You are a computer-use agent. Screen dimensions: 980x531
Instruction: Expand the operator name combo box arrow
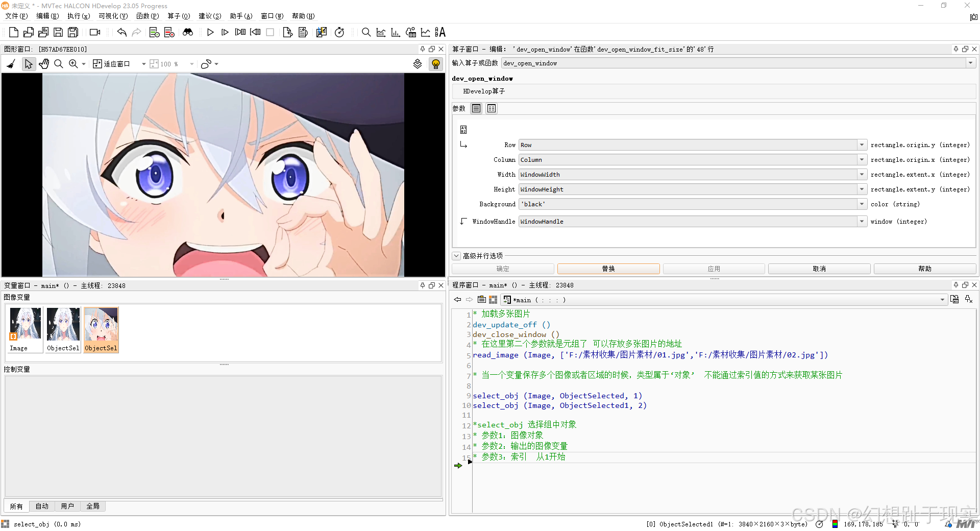pos(970,63)
